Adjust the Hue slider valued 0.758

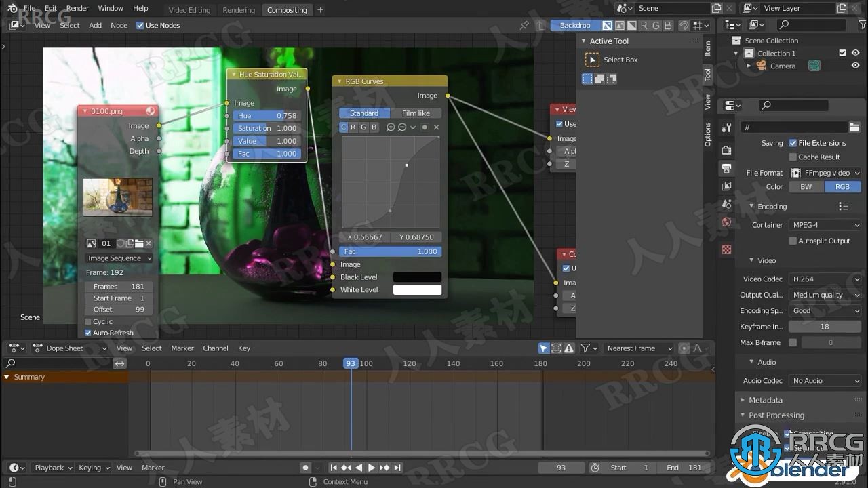pos(266,116)
